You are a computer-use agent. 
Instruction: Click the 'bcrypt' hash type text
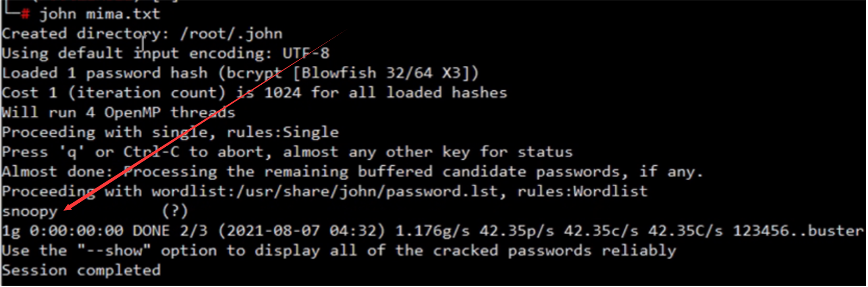click(x=254, y=74)
